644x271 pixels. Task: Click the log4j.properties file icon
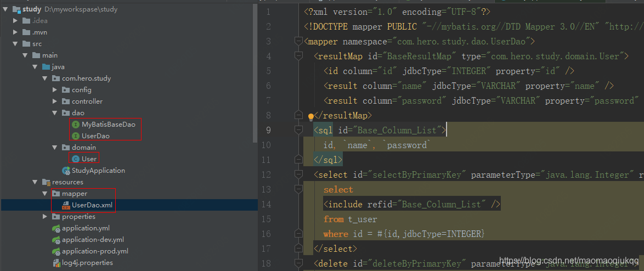point(56,263)
